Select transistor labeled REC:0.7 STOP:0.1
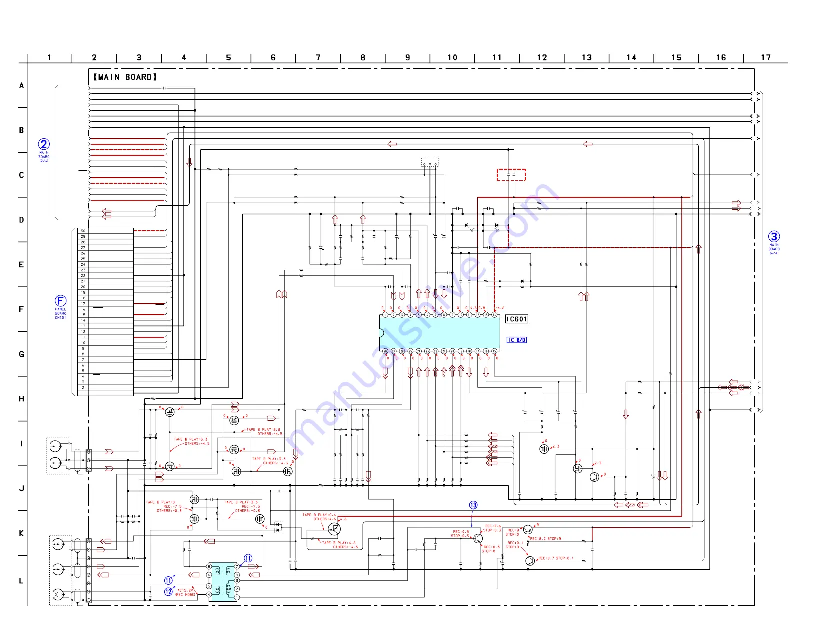This screenshot has width=840, height=632. 530,561
